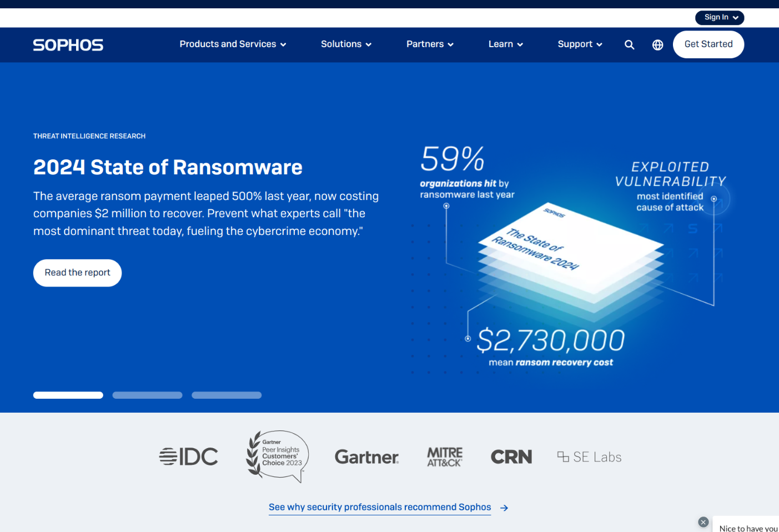This screenshot has height=532, width=779.
Task: Dismiss the chat popup
Action: 703,523
